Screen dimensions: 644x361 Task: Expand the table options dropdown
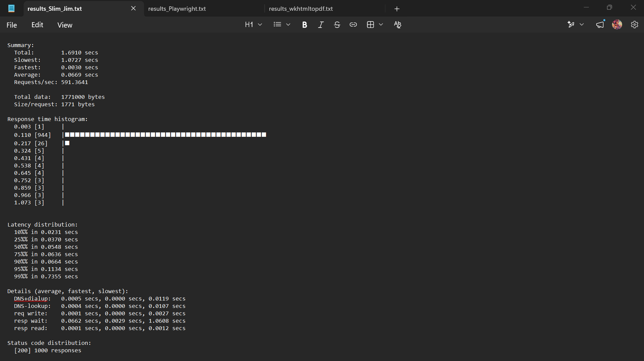point(381,25)
